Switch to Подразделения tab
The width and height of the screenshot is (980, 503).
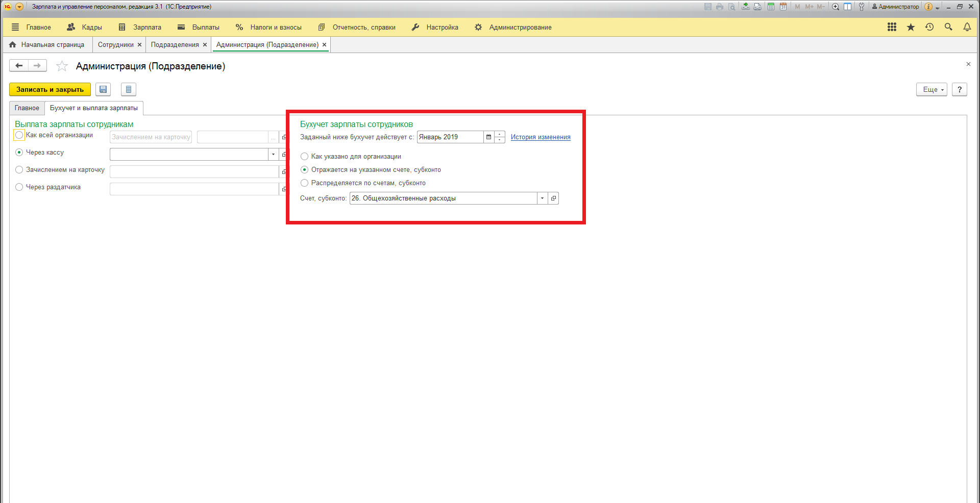(175, 44)
